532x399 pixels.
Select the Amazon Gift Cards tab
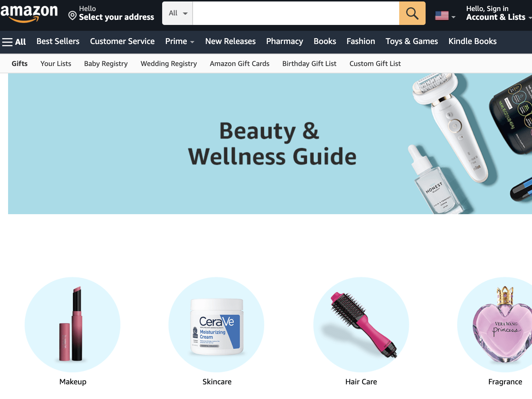click(x=240, y=64)
